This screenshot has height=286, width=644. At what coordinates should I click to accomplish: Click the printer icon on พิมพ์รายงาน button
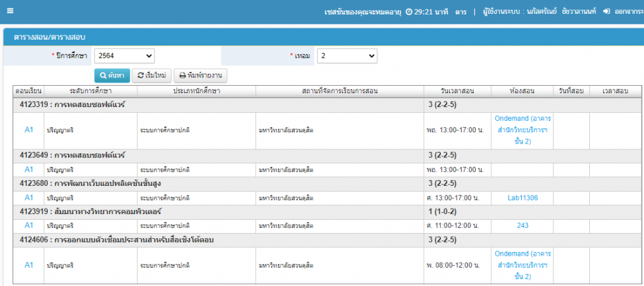(x=183, y=76)
